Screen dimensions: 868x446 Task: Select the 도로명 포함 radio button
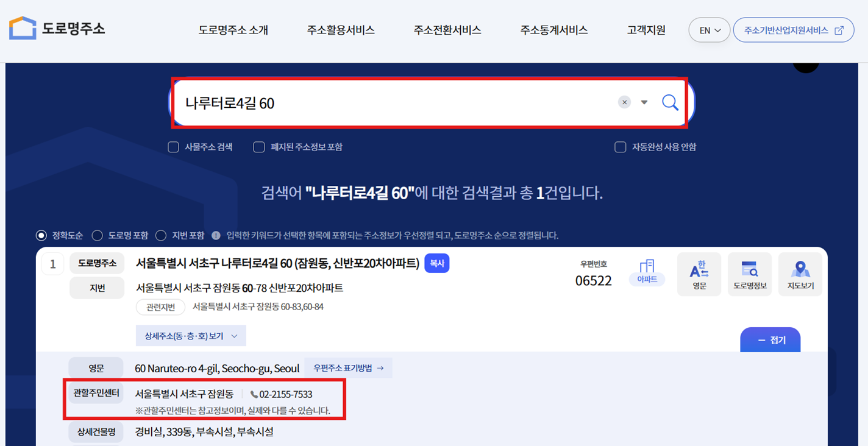(97, 235)
